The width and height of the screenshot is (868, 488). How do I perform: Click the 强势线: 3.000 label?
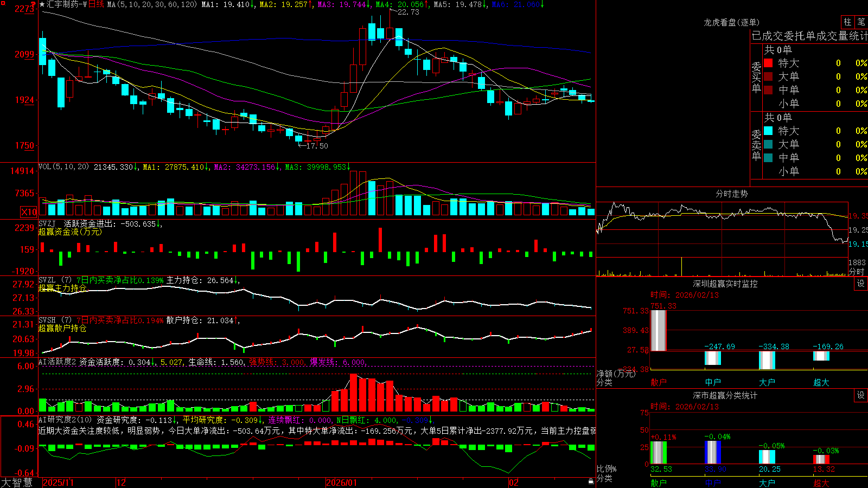point(277,362)
